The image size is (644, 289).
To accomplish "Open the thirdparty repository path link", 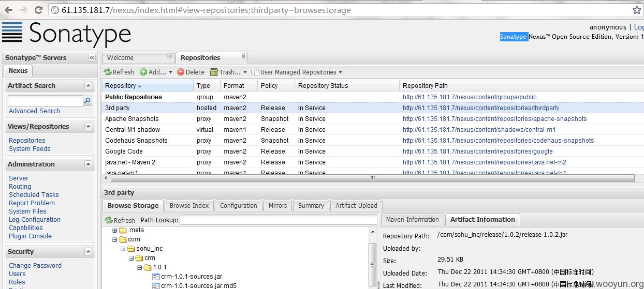I will click(481, 108).
